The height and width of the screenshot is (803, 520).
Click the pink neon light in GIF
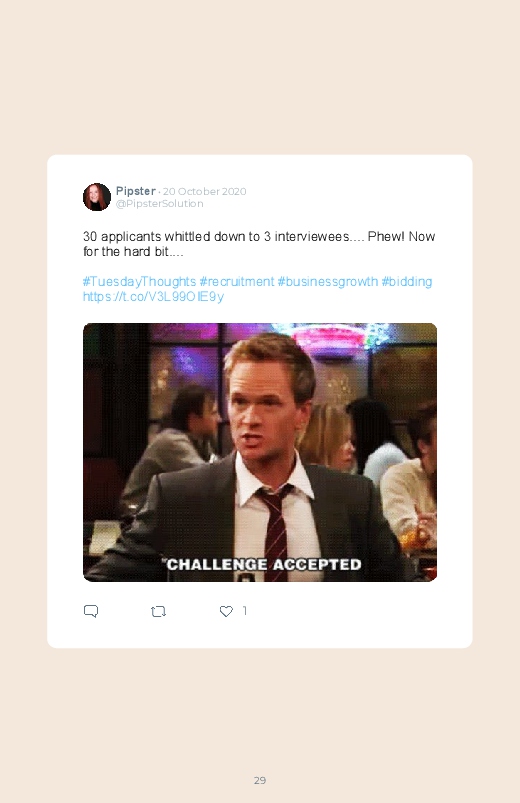tap(333, 338)
